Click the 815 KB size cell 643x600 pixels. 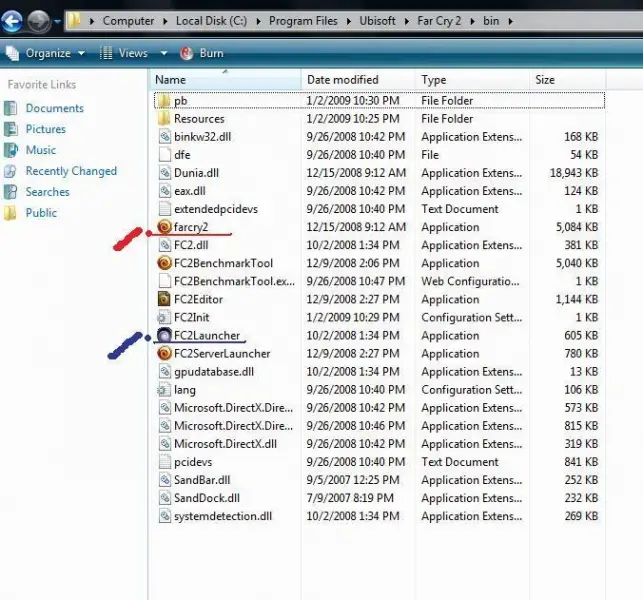point(581,426)
